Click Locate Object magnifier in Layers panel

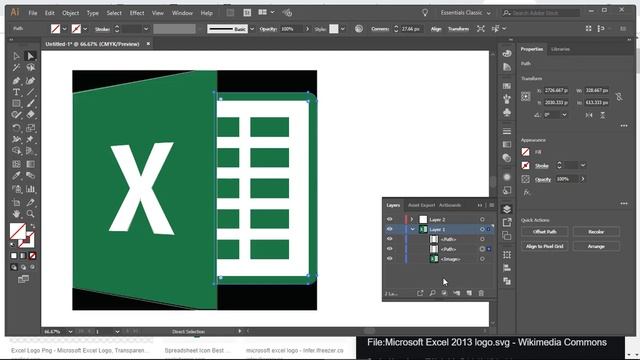tap(432, 293)
